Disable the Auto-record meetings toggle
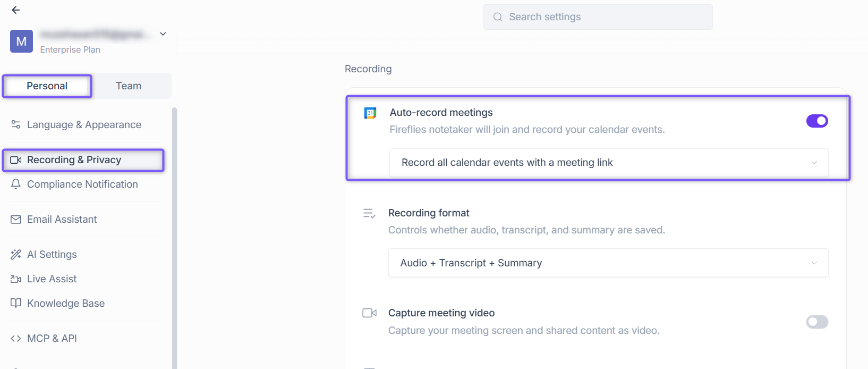Screen dimensions: 868x369 (817, 121)
